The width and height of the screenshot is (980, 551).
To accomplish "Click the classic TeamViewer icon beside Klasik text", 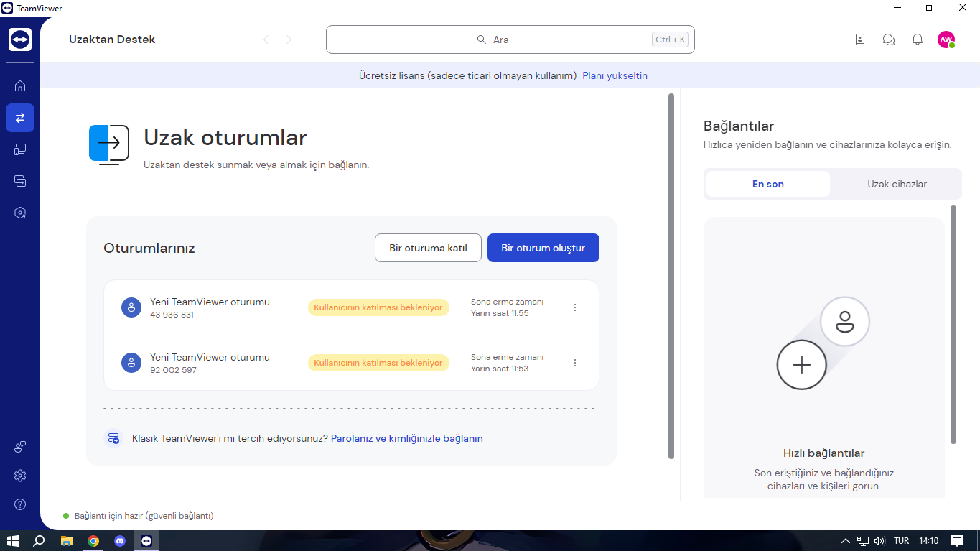I will click(113, 438).
